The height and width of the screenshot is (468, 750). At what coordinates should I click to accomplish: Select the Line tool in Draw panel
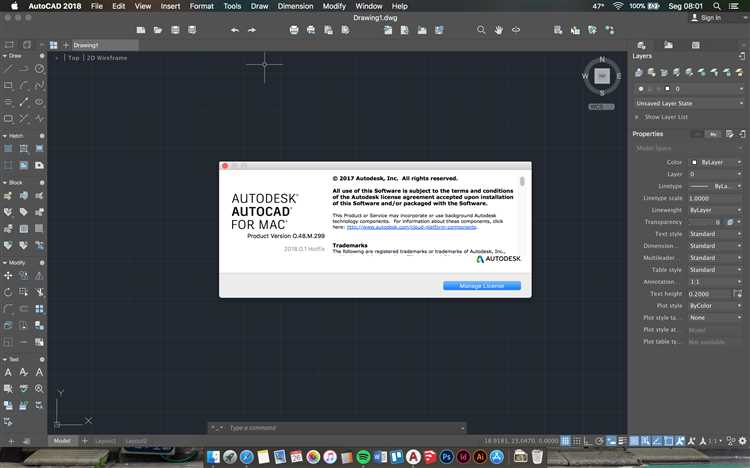point(8,68)
